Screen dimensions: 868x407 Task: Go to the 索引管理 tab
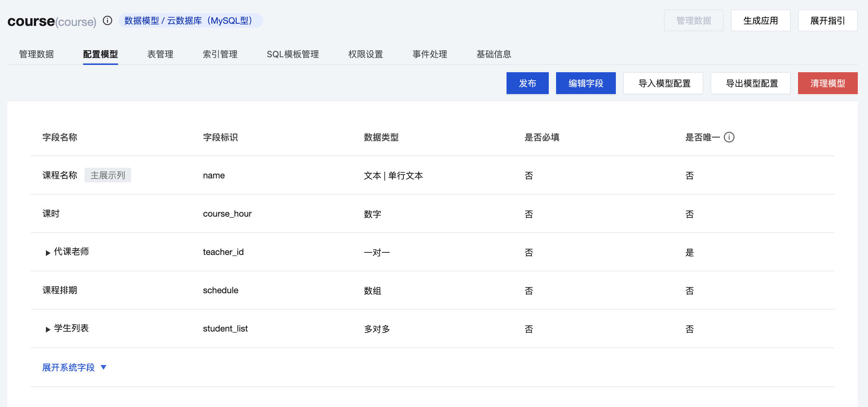click(x=220, y=54)
